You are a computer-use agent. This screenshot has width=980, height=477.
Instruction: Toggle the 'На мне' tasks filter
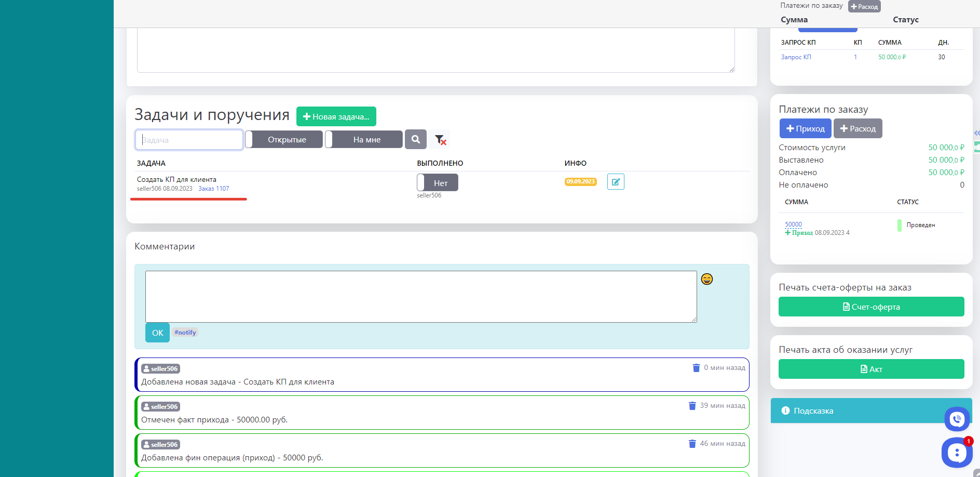(364, 139)
